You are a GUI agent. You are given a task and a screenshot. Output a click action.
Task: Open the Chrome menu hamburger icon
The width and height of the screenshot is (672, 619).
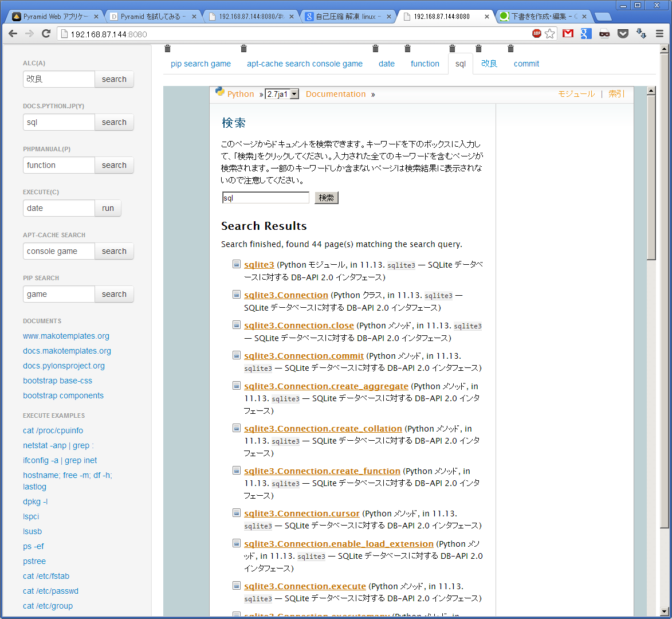point(659,33)
